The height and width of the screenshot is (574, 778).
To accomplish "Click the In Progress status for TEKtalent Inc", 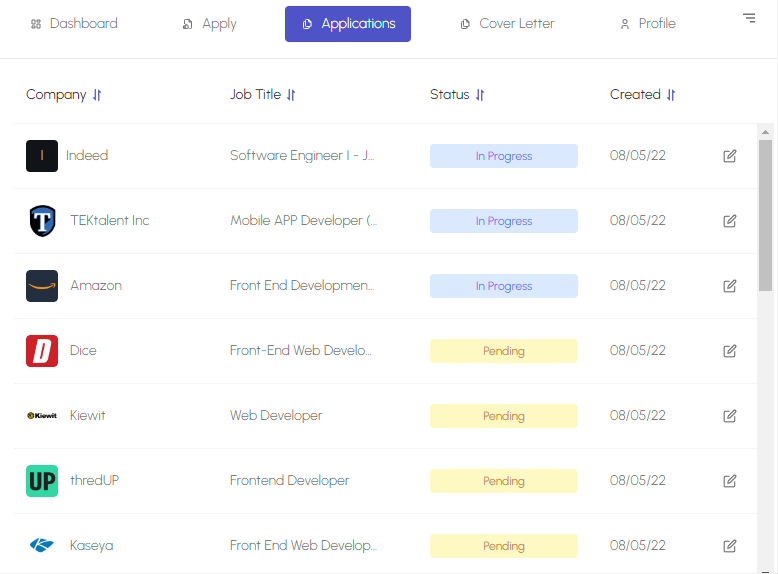I will click(x=504, y=221).
